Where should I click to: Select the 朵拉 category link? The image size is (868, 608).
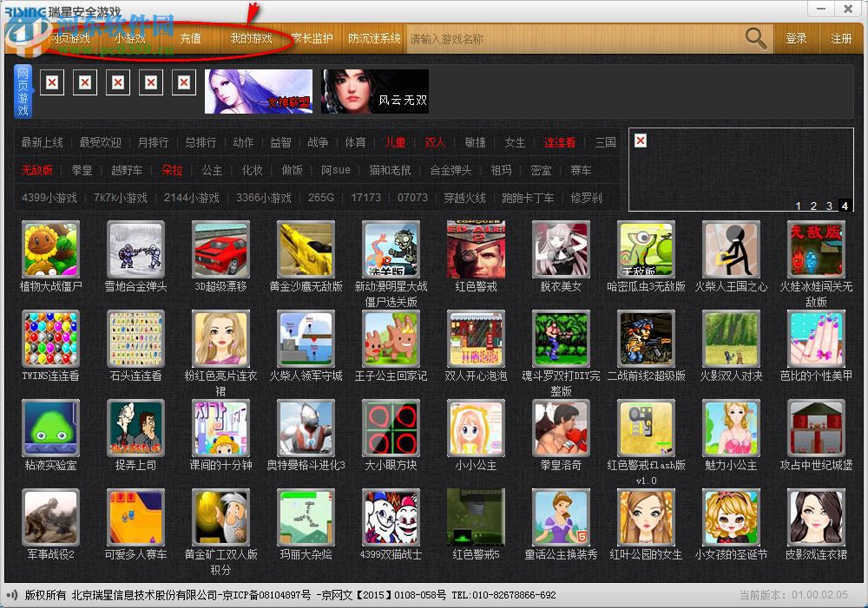172,170
